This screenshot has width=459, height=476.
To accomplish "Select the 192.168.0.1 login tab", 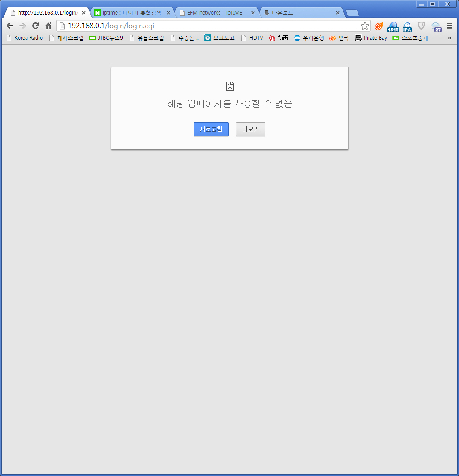I will point(48,13).
